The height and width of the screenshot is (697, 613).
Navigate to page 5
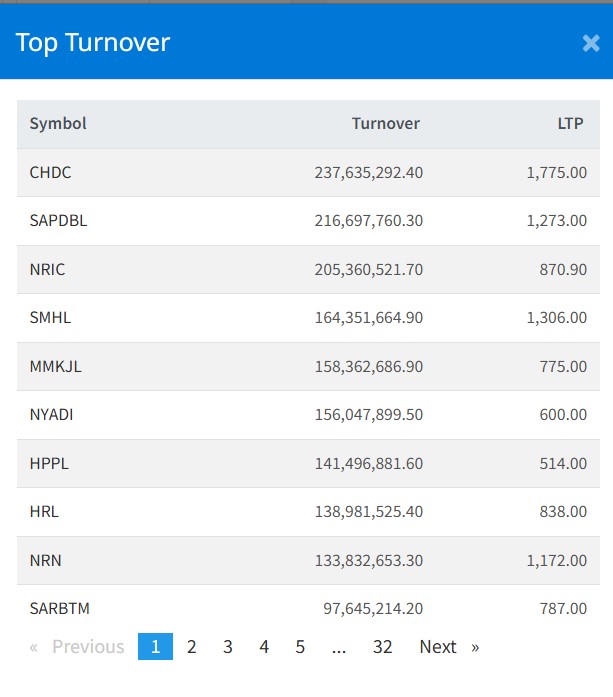300,647
